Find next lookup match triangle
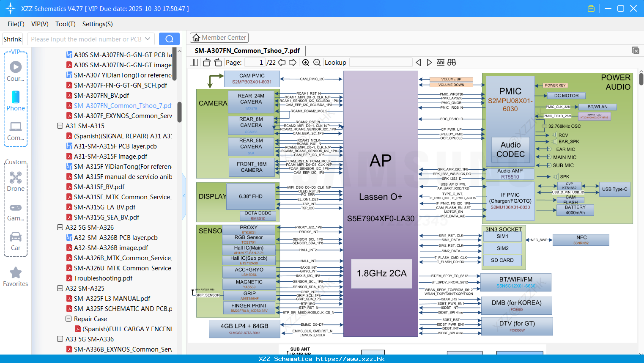 [429, 63]
